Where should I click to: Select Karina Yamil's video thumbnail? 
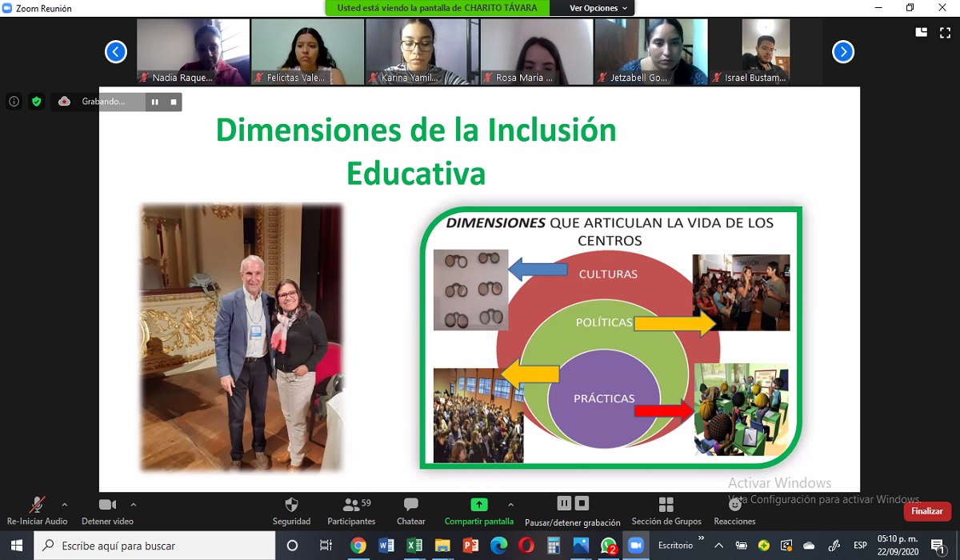click(x=422, y=52)
